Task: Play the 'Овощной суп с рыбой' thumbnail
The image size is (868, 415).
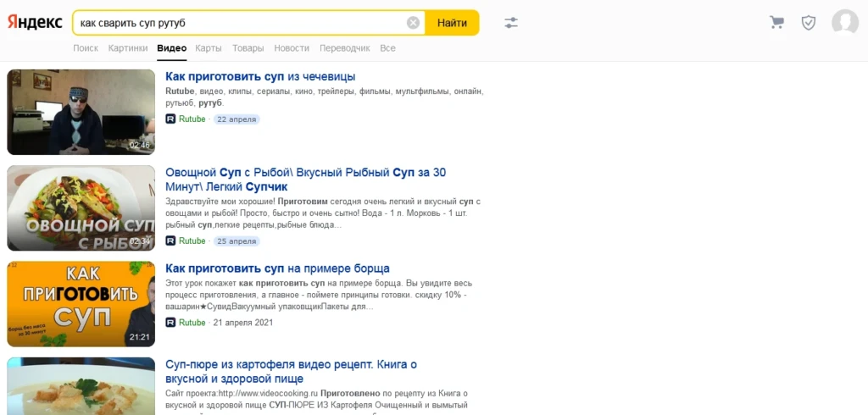Action: pyautogui.click(x=81, y=208)
